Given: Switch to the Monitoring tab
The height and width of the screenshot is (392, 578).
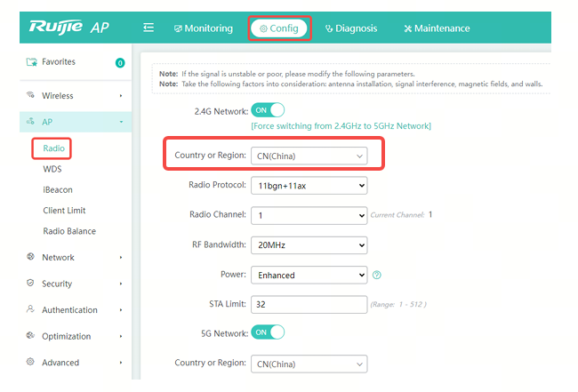Looking at the screenshot, I should 203,28.
